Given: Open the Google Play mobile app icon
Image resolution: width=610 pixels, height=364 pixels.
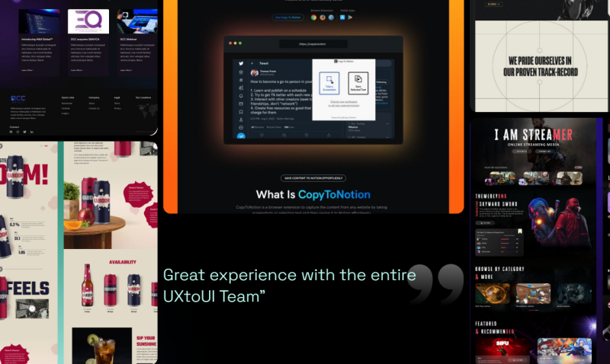Looking at the screenshot, I should pos(350,18).
